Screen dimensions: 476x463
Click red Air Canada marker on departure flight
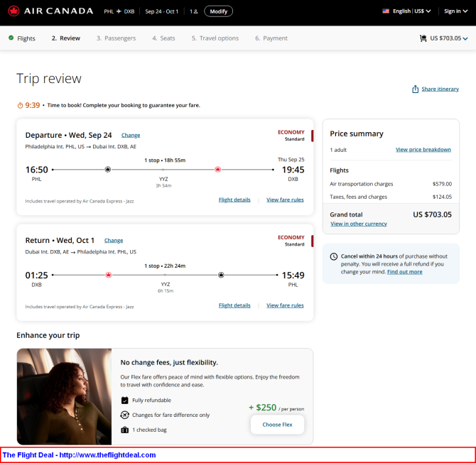point(217,169)
